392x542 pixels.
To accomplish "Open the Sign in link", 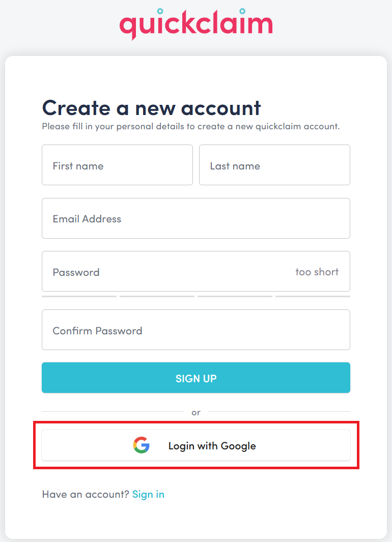I will (148, 494).
